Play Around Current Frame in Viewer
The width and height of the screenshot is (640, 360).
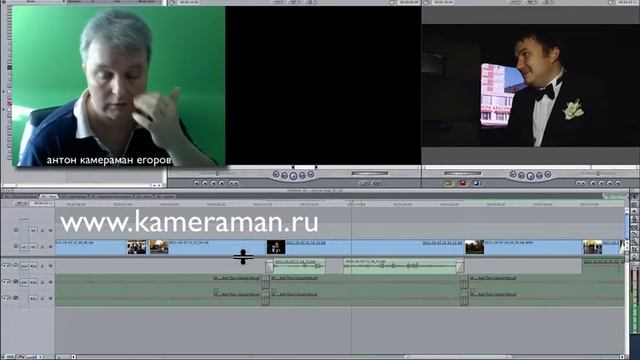[x=302, y=175]
